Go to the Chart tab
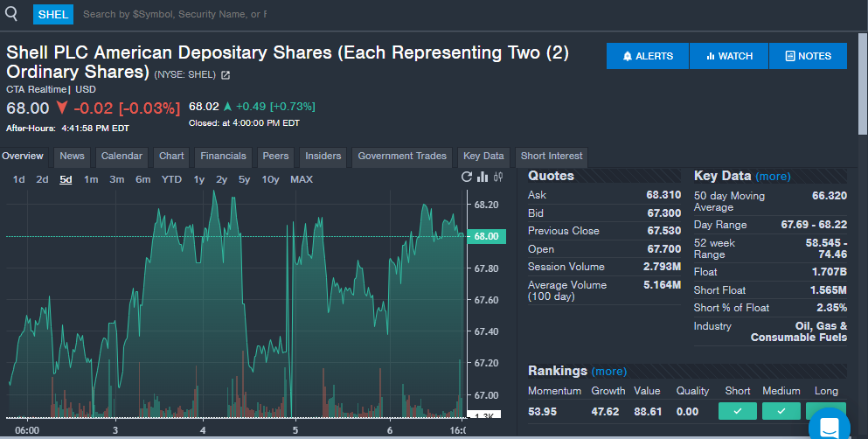 (171, 157)
